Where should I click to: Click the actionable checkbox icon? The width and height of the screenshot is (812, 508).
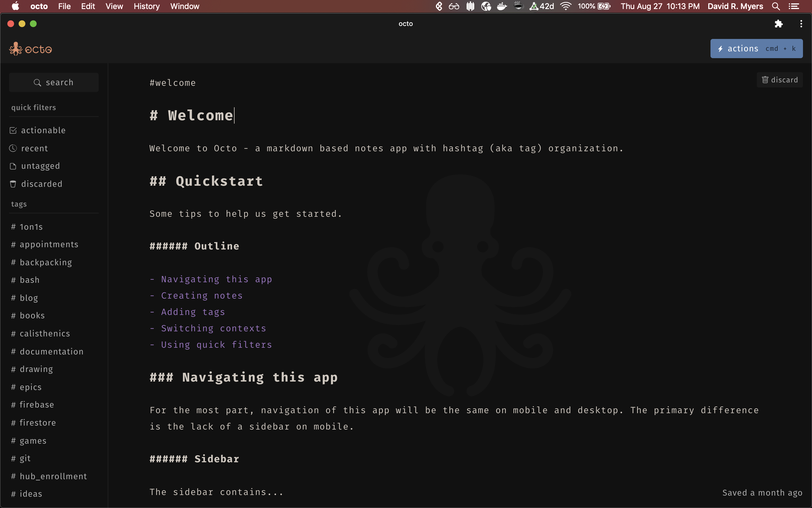(13, 130)
